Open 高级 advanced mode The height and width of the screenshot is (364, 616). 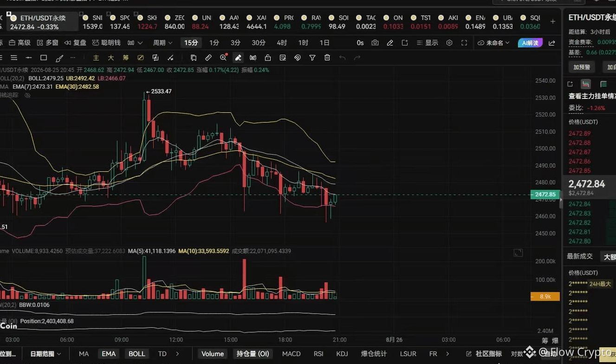pyautogui.click(x=20, y=43)
